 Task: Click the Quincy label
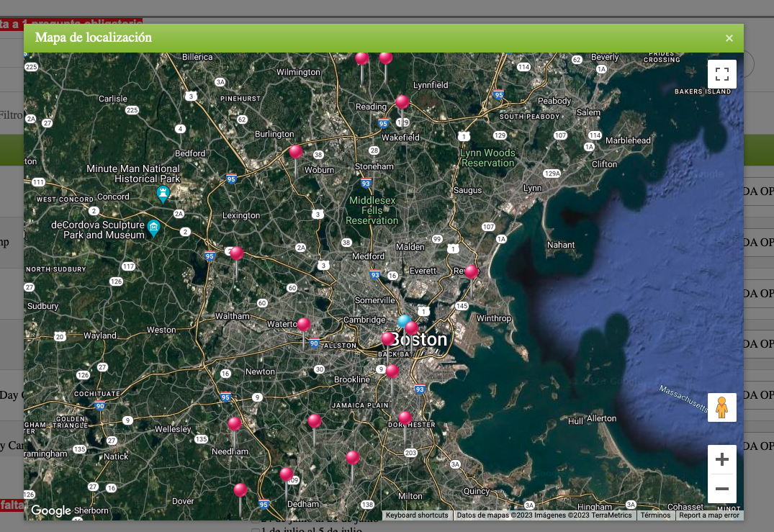[x=477, y=491]
